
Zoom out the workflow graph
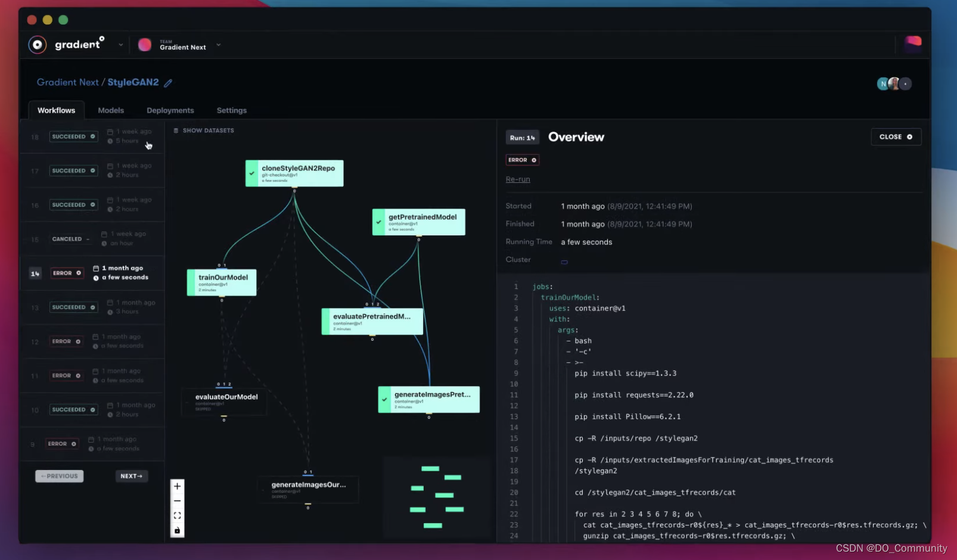point(177,501)
